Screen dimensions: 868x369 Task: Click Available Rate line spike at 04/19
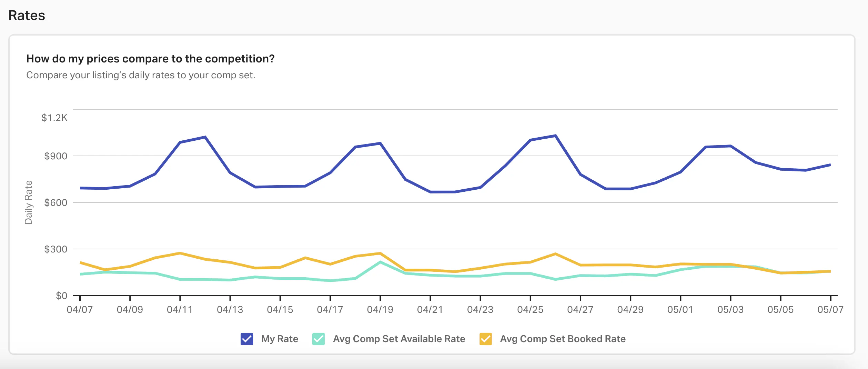coord(380,262)
